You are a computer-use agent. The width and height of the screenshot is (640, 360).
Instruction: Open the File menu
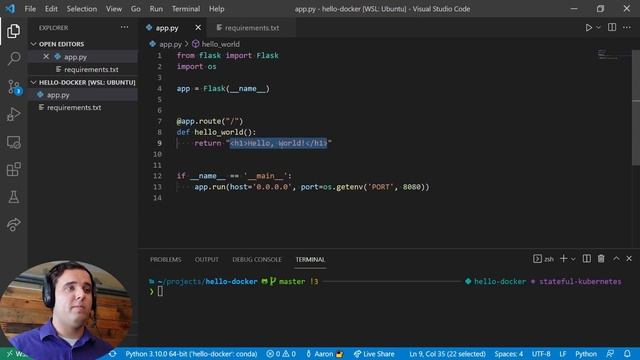[30, 9]
